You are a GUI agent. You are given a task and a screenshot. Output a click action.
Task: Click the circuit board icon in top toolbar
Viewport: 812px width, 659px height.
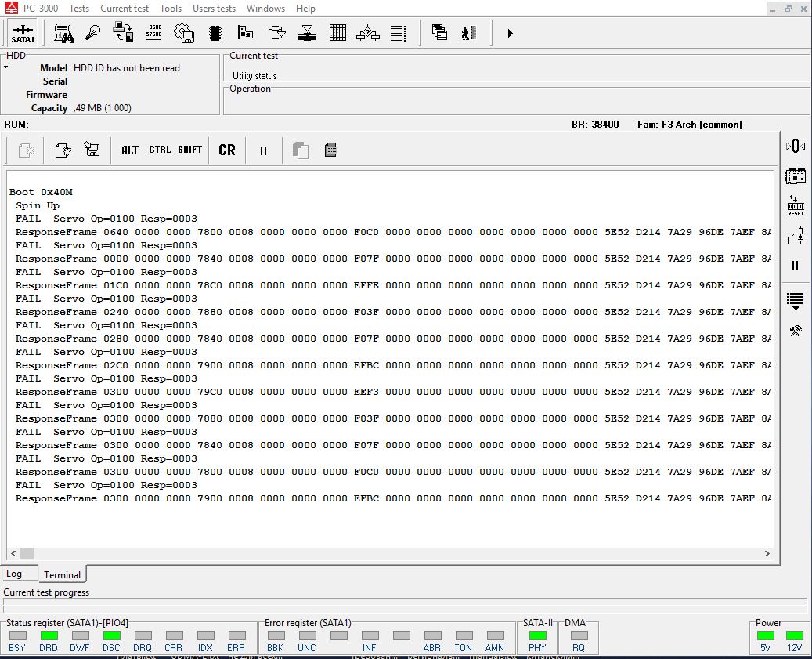click(245, 33)
